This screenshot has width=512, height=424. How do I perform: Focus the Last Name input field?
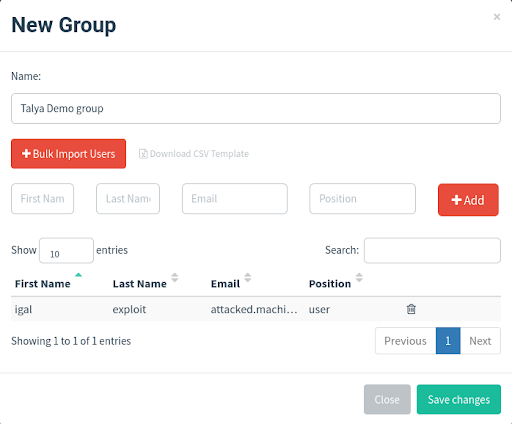click(128, 199)
